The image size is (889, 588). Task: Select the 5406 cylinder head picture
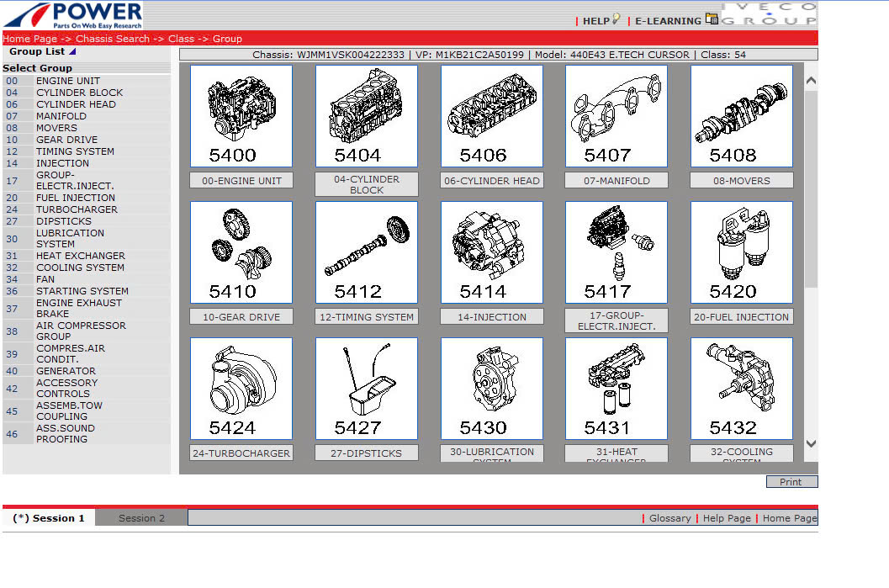tap(491, 116)
